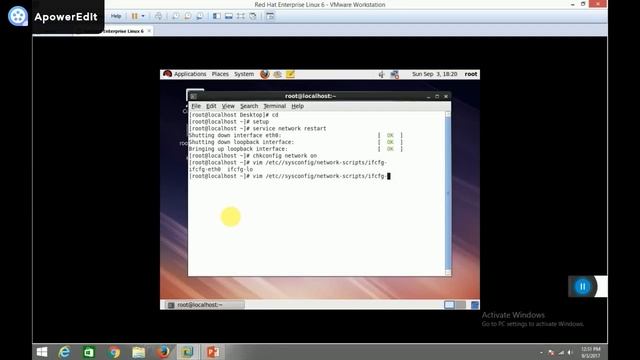Open the terminal Search menu
The width and height of the screenshot is (640, 360).
tap(249, 106)
